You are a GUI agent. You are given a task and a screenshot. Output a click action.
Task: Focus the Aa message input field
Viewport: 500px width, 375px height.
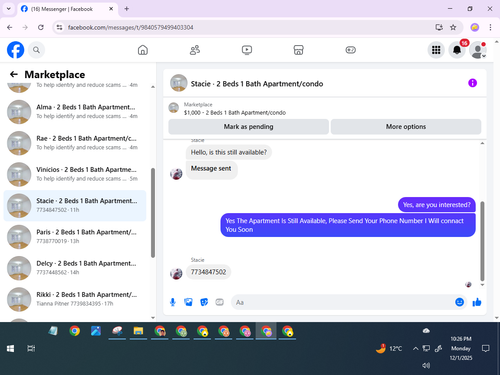343,302
